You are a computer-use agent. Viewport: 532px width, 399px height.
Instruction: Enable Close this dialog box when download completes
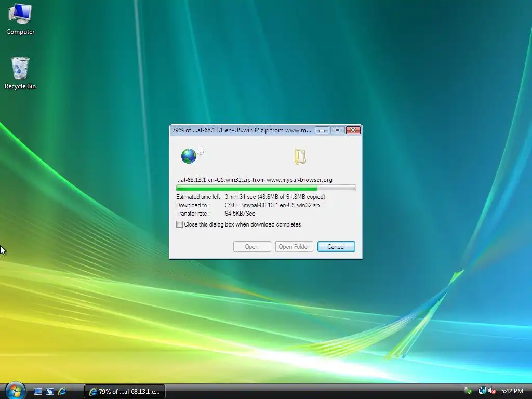click(x=179, y=224)
